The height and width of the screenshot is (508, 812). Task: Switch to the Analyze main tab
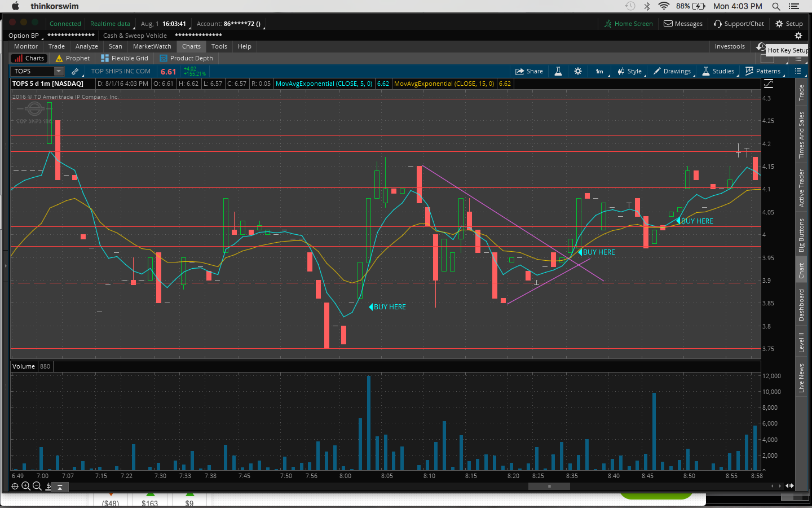point(87,46)
